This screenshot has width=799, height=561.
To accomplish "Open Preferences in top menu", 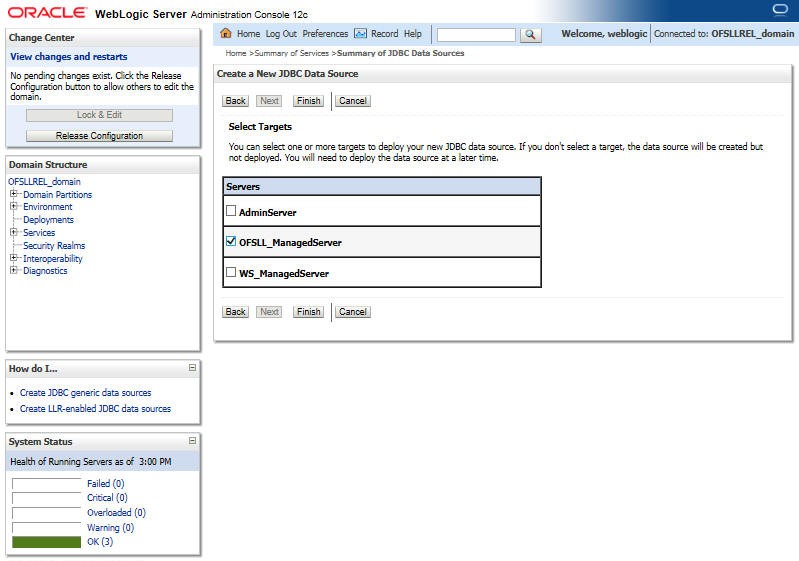I will pyautogui.click(x=325, y=34).
